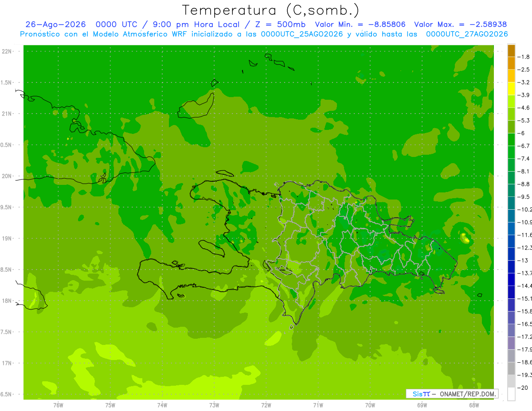The width and height of the screenshot is (532, 411).
Task: Pick the bright yellow swatch in the color scale
Action: (511, 89)
